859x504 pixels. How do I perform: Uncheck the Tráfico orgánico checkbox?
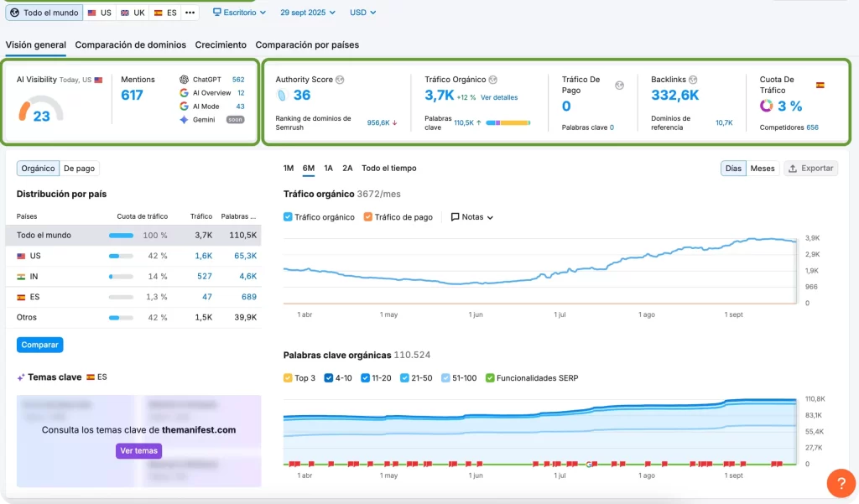click(289, 216)
